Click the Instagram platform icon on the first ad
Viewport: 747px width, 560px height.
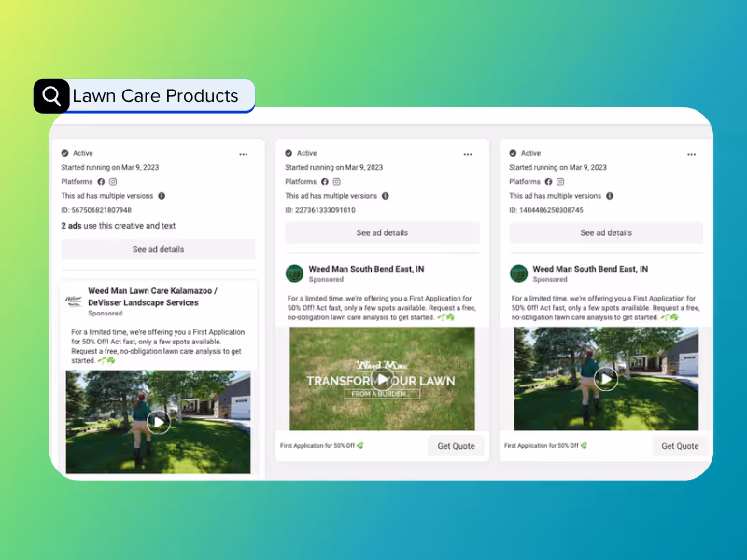pos(112,181)
